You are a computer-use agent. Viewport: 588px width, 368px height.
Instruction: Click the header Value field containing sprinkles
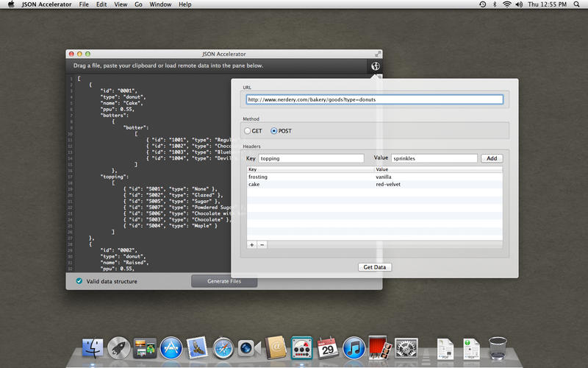(x=434, y=158)
